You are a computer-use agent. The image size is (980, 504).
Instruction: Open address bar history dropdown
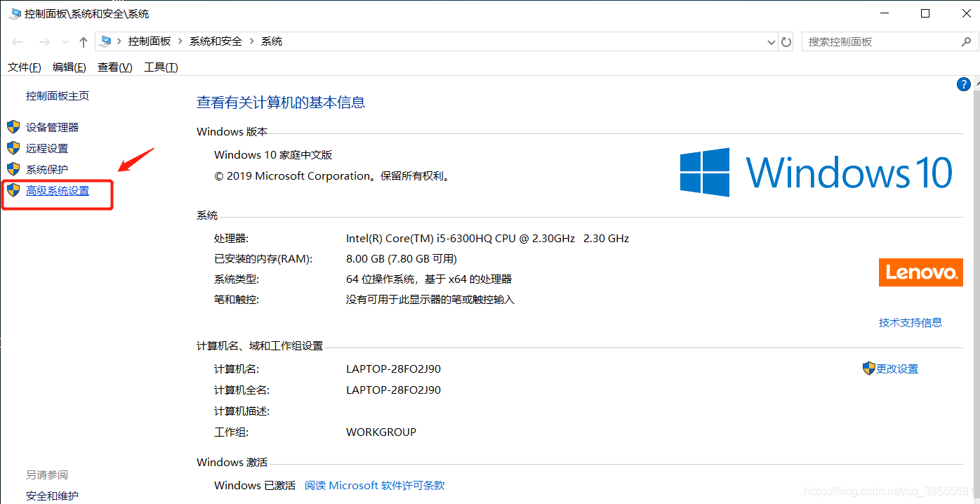(x=772, y=42)
